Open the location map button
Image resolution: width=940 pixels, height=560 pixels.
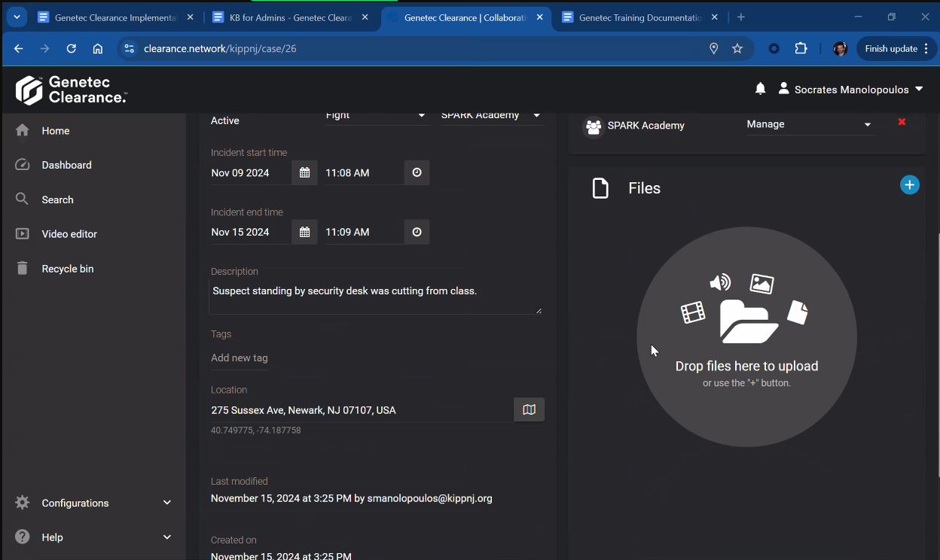(529, 409)
